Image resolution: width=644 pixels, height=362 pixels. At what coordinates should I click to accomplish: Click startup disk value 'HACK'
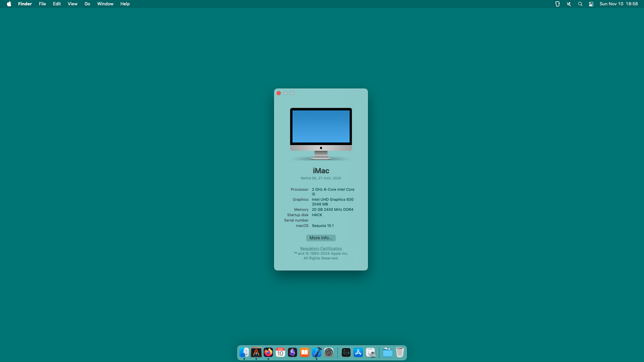pos(317,215)
